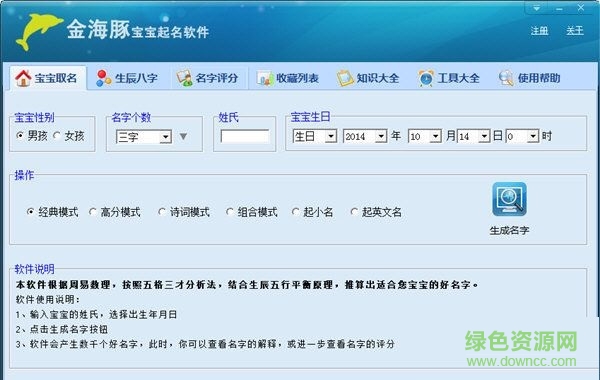The width and height of the screenshot is (600, 380).
Task: Open the title bar dropdown menu arrow
Action: [x=536, y=8]
